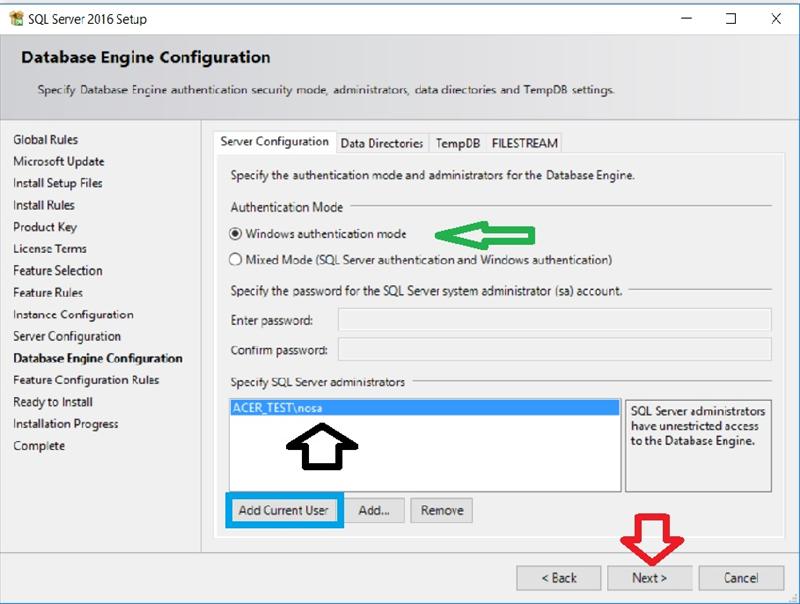Cancel the SQL Server setup
The image size is (800, 604).
(x=741, y=578)
